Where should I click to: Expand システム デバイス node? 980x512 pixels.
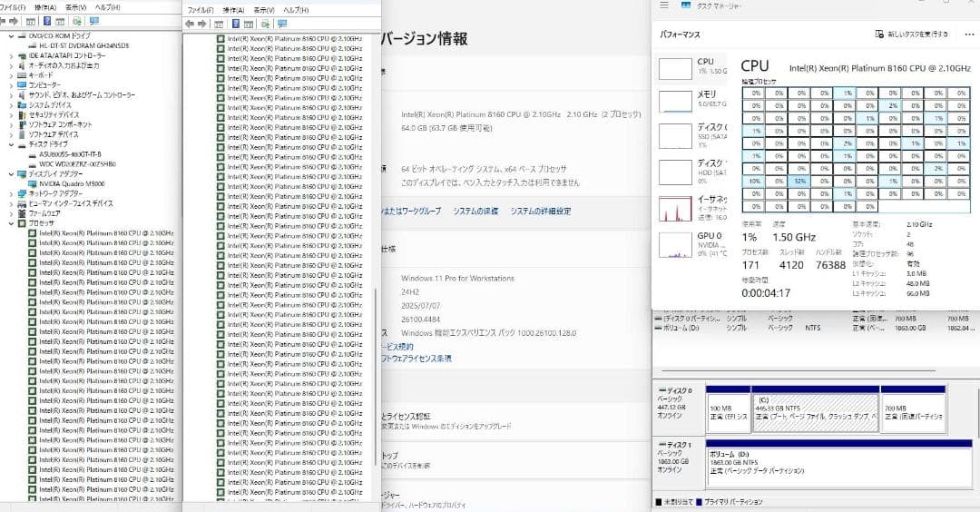(x=11, y=105)
